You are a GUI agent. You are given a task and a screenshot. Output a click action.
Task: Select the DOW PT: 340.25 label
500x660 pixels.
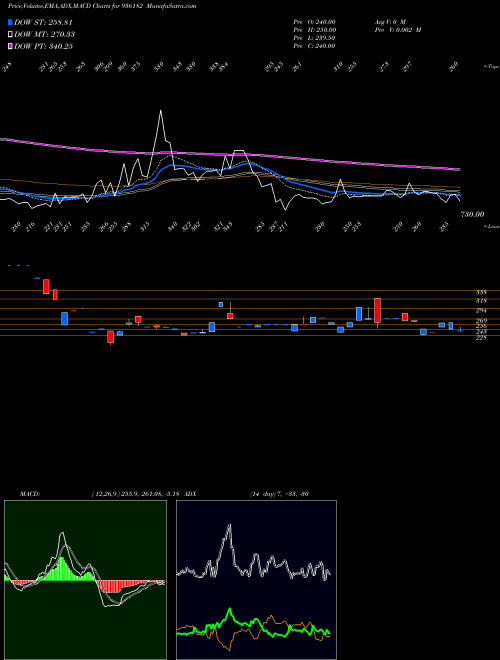point(43,46)
